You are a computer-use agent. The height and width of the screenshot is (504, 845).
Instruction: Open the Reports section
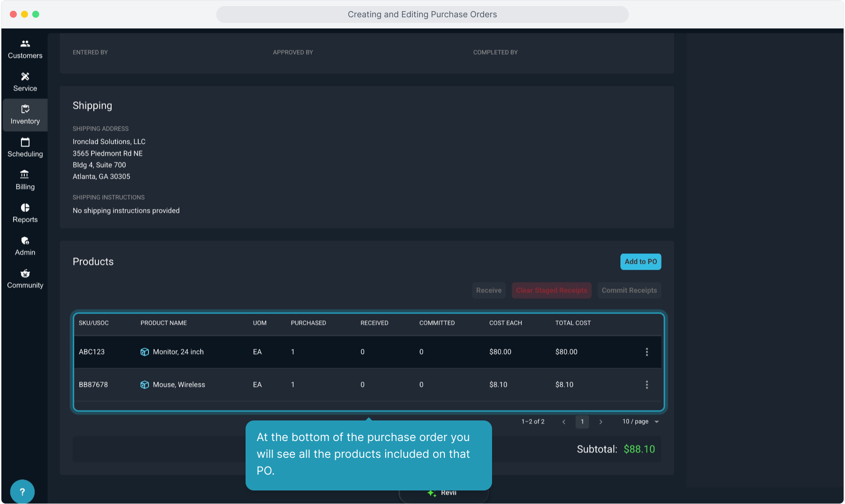pos(25,213)
